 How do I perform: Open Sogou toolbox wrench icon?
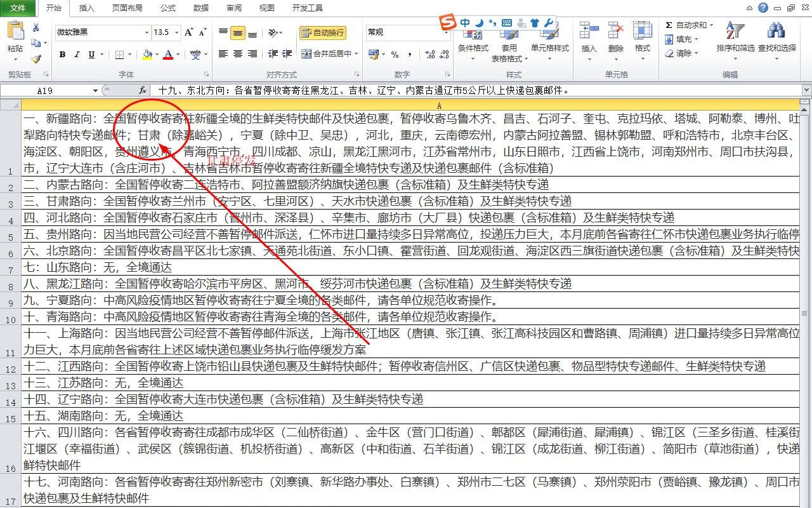[x=549, y=23]
